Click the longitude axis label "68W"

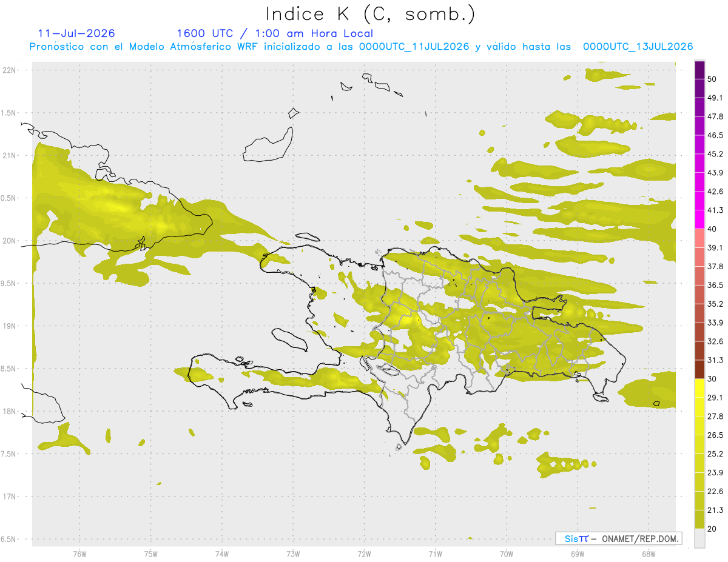tap(648, 554)
